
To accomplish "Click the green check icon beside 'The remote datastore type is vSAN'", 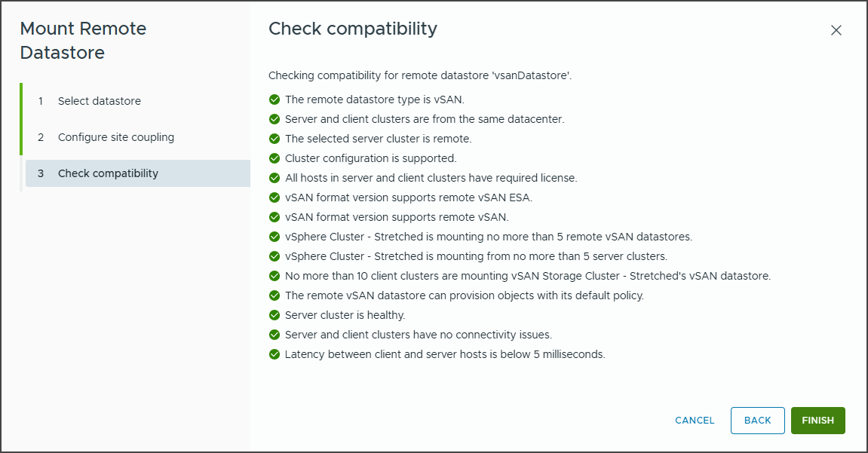I will coord(274,99).
